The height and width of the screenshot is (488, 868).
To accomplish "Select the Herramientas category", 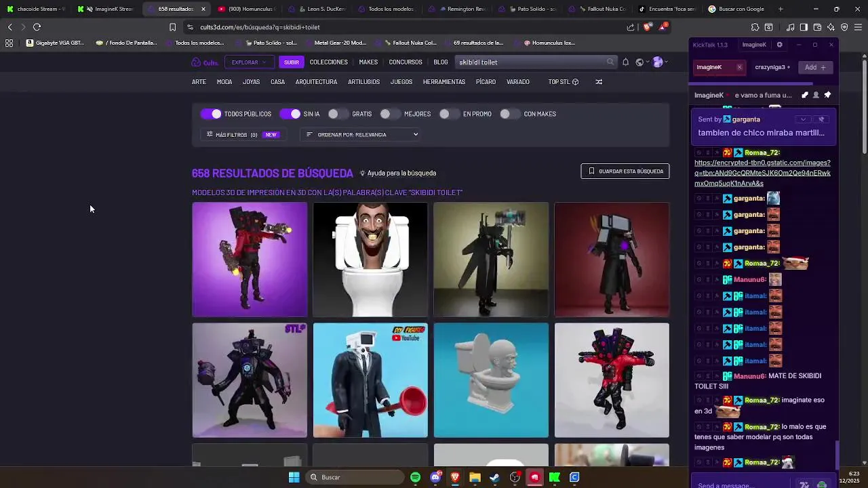I will coord(444,82).
